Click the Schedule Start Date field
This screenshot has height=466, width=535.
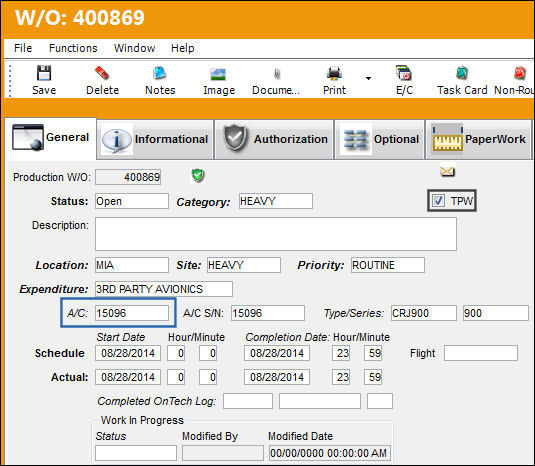click(x=128, y=353)
